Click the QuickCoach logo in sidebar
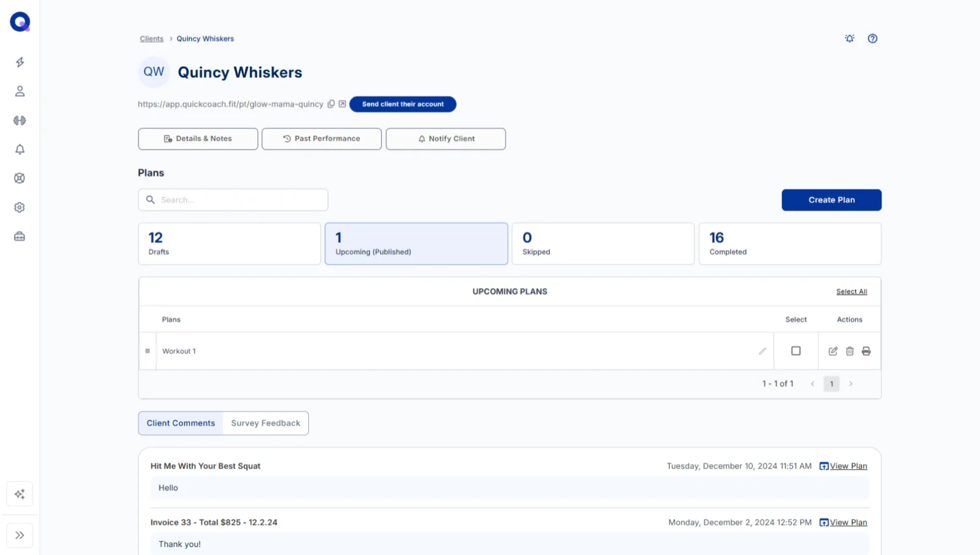980x555 pixels. tap(20, 22)
